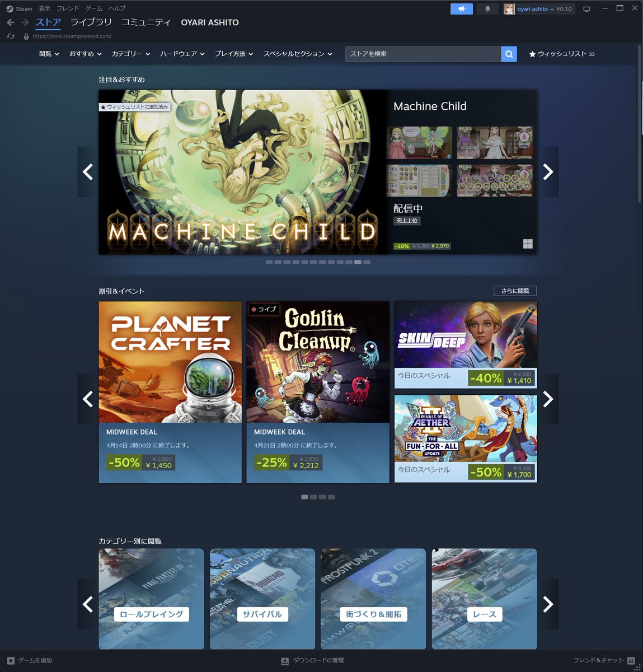Go forward with the right arrow icon
The width and height of the screenshot is (643, 672).
click(x=25, y=22)
